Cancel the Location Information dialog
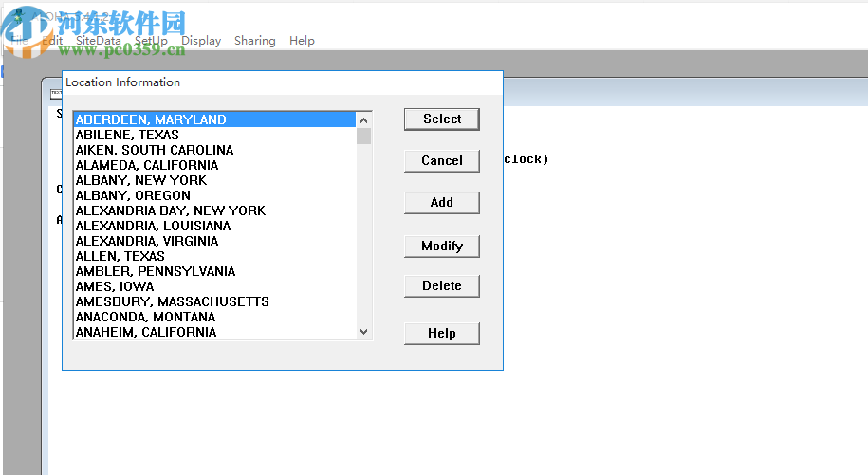This screenshot has height=475, width=868. 442,161
